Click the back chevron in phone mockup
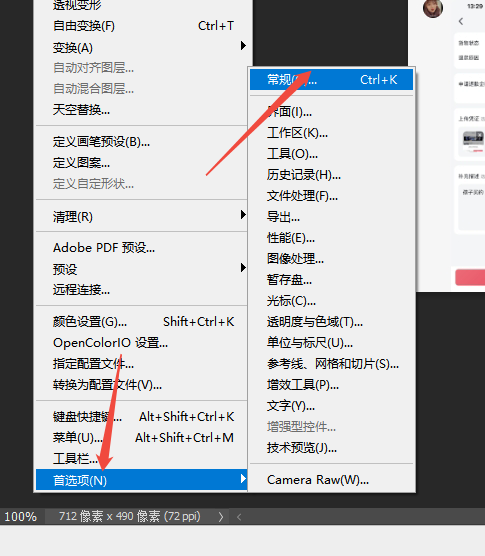 [461, 21]
